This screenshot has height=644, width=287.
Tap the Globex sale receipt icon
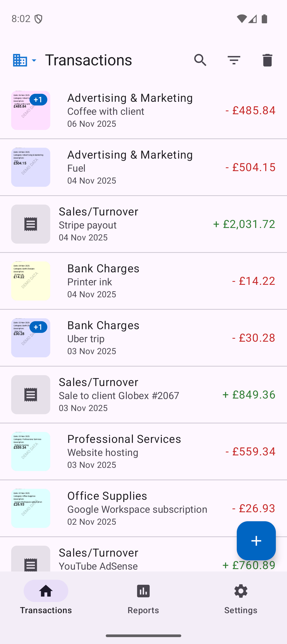(x=31, y=395)
